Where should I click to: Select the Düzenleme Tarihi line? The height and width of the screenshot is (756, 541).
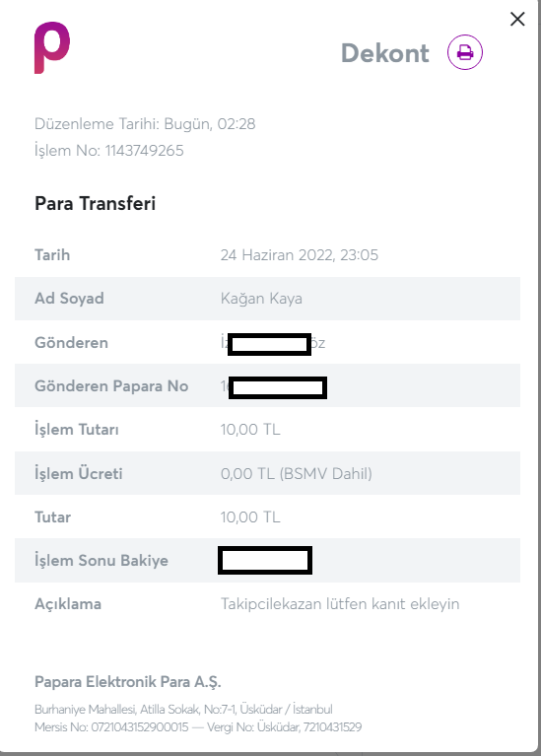145,124
